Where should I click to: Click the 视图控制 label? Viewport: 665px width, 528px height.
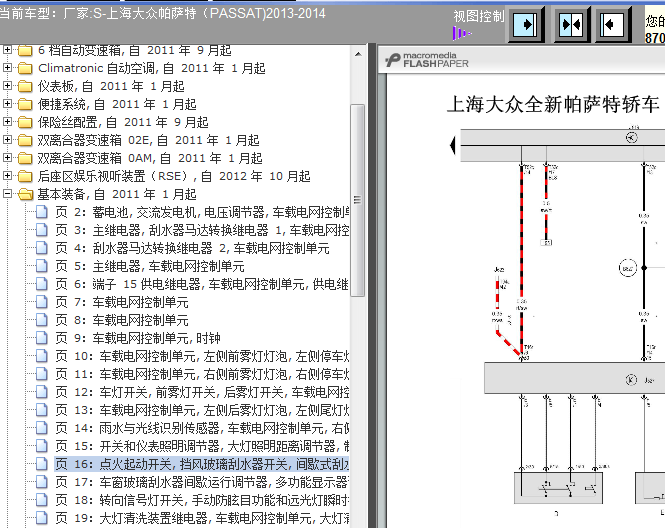[x=478, y=16]
